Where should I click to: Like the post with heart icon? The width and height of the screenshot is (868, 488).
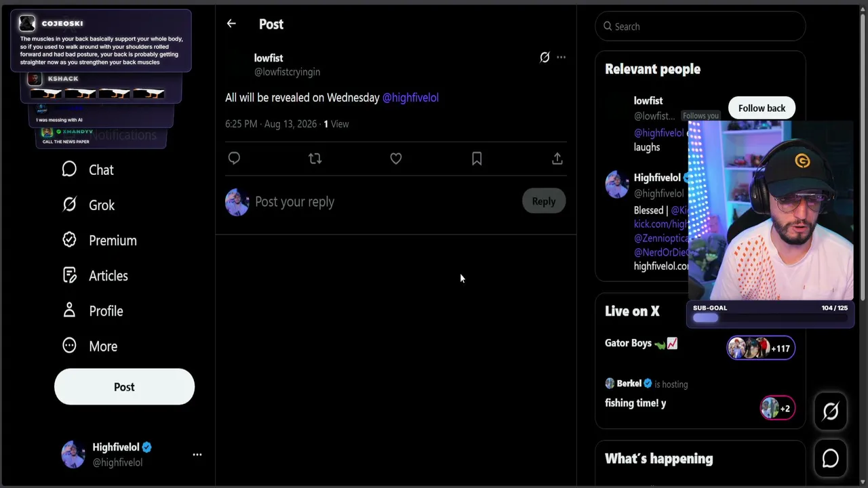coord(396,158)
